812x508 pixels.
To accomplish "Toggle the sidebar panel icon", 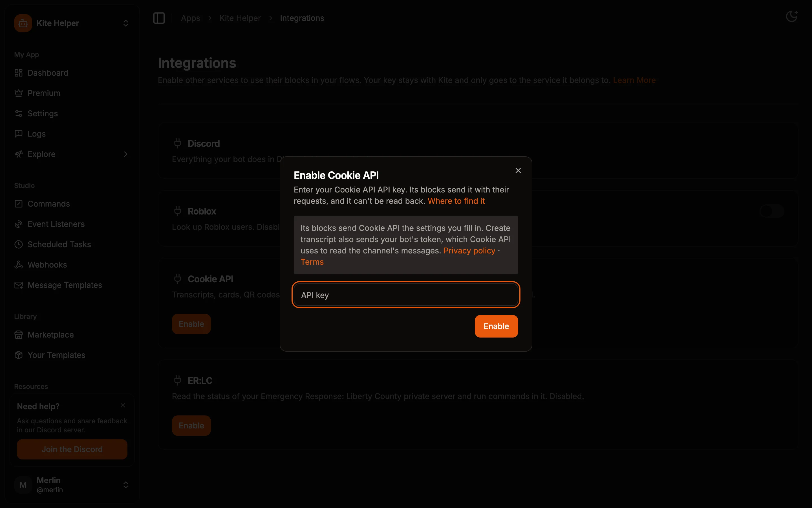I will coord(159,18).
